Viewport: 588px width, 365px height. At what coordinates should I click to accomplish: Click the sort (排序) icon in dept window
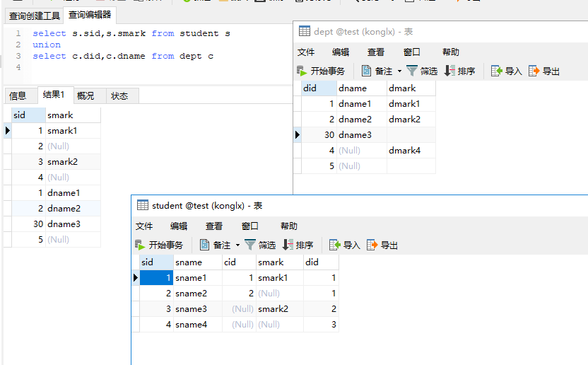tap(449, 71)
